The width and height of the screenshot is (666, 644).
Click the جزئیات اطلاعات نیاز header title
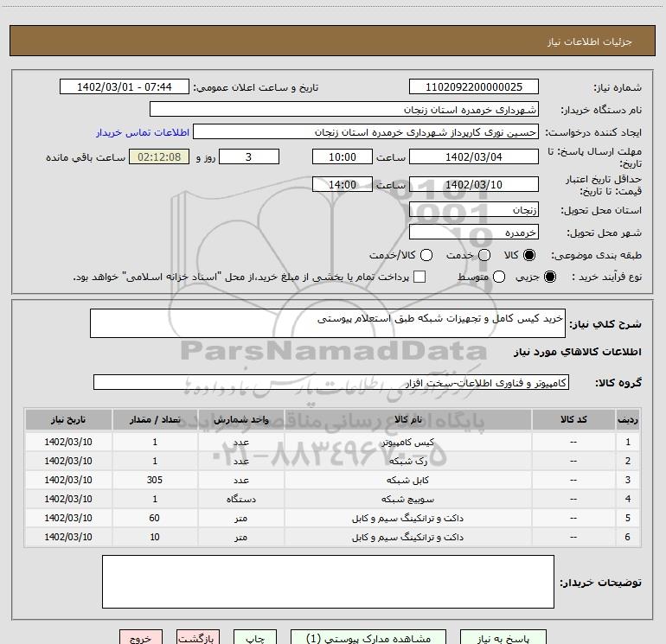click(590, 41)
